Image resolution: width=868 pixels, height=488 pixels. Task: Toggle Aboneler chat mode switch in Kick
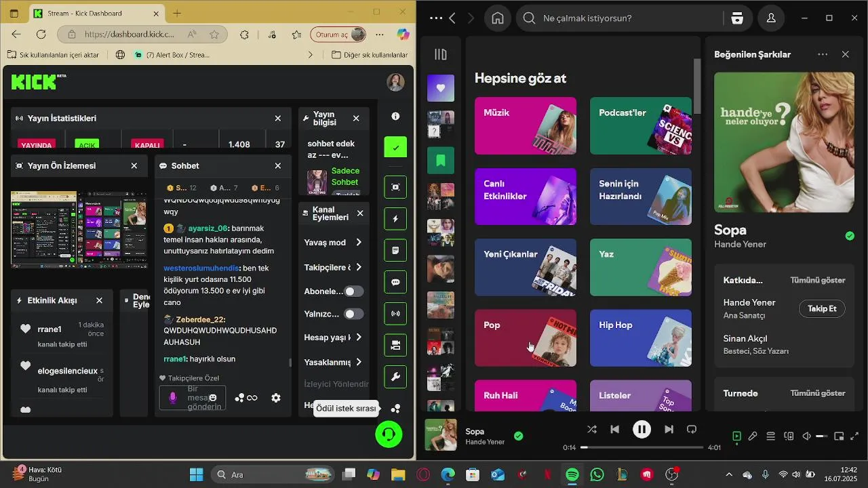coord(353,291)
